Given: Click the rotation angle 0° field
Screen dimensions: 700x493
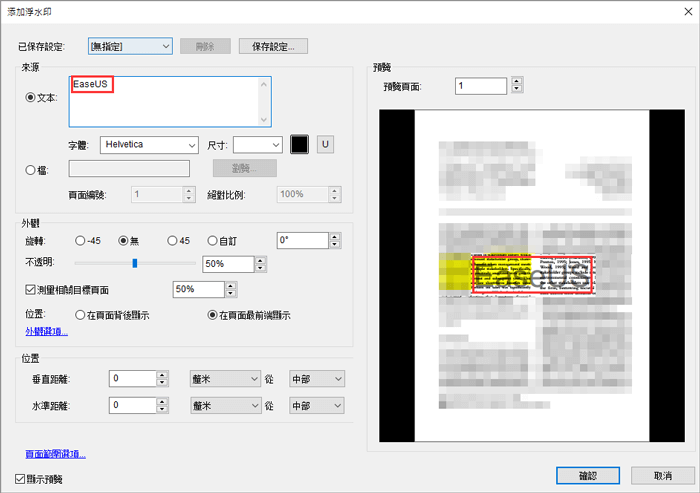Looking at the screenshot, I should [303, 241].
